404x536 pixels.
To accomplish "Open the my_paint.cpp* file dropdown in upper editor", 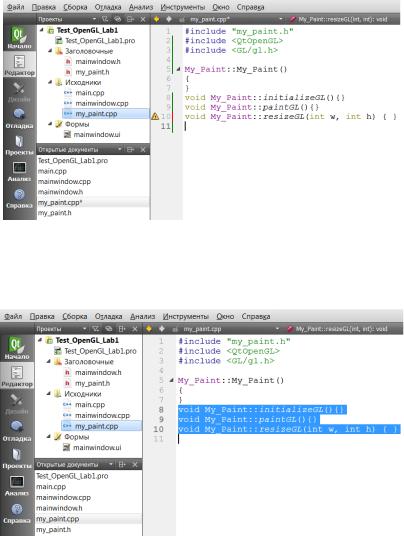I will tap(281, 19).
